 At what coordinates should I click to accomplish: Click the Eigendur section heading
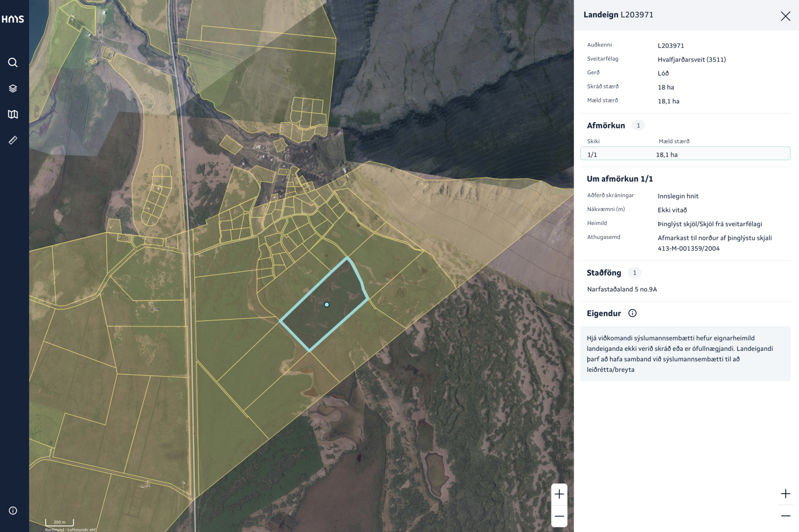click(604, 313)
